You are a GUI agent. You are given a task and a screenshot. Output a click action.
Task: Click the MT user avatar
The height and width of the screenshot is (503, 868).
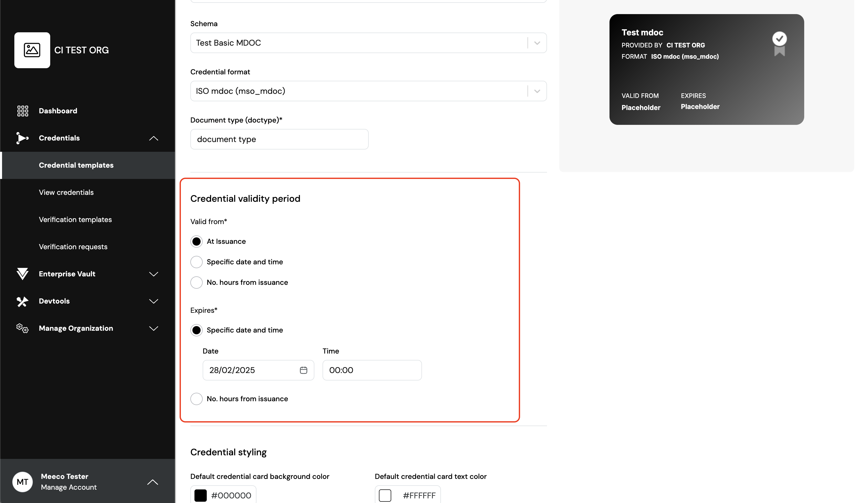[x=22, y=482]
